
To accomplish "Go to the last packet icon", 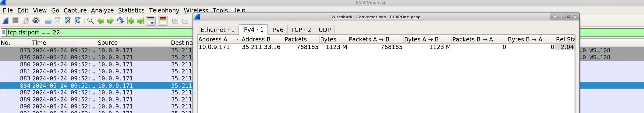I will (x=141, y=21).
